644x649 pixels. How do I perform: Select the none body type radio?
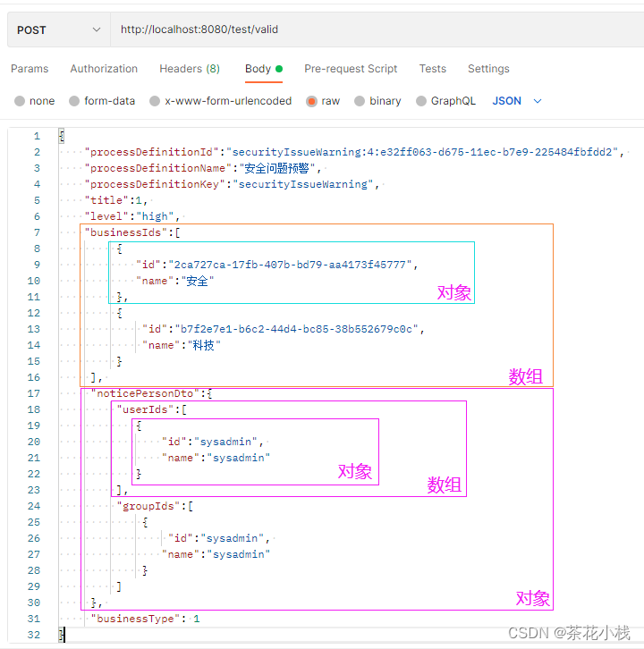click(x=20, y=101)
